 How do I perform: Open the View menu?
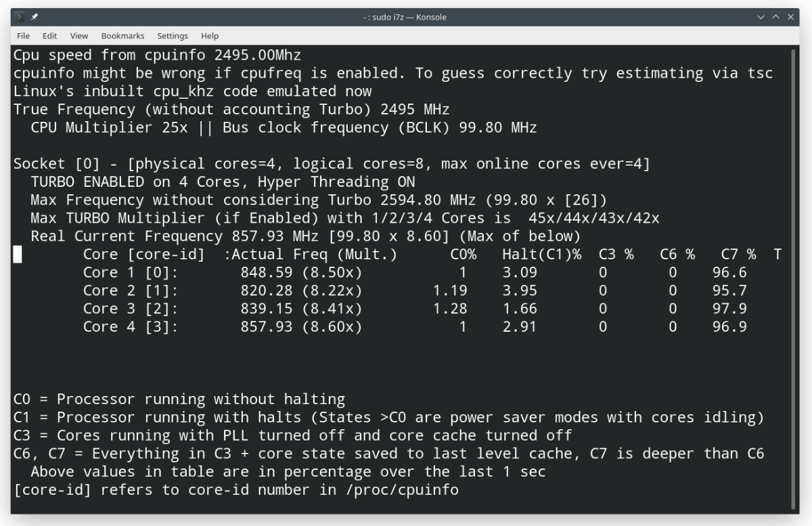coord(79,36)
